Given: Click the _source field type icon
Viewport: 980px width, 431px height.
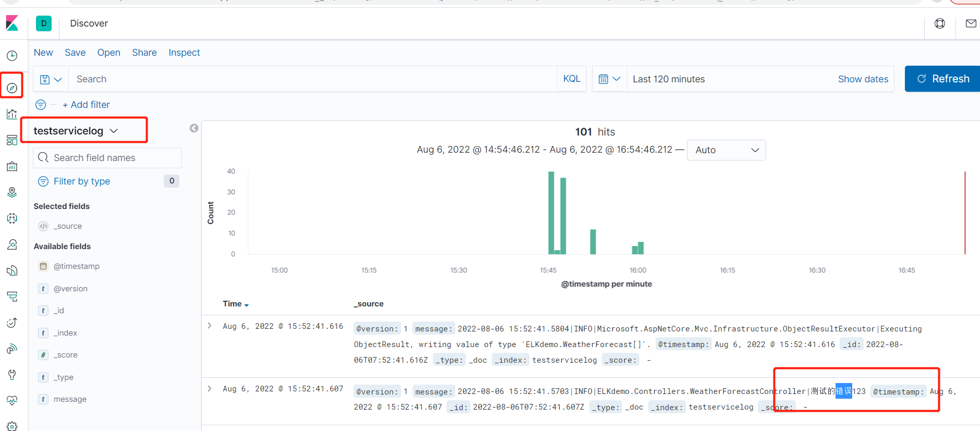Looking at the screenshot, I should 43,226.
